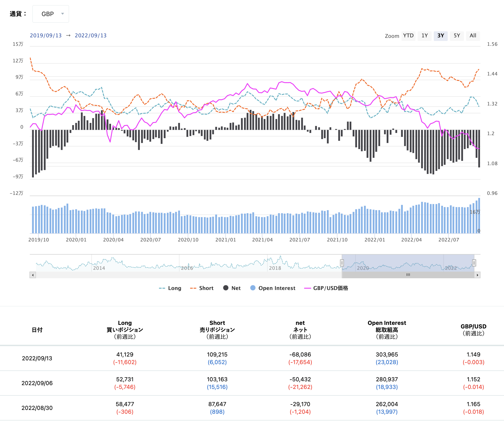
Task: Click the 2014 area in navigator
Action: (x=99, y=268)
